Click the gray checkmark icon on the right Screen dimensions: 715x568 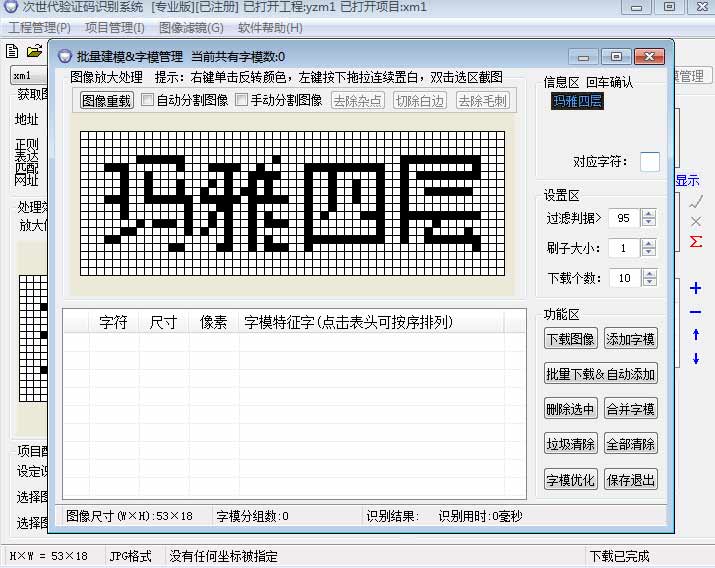(696, 201)
